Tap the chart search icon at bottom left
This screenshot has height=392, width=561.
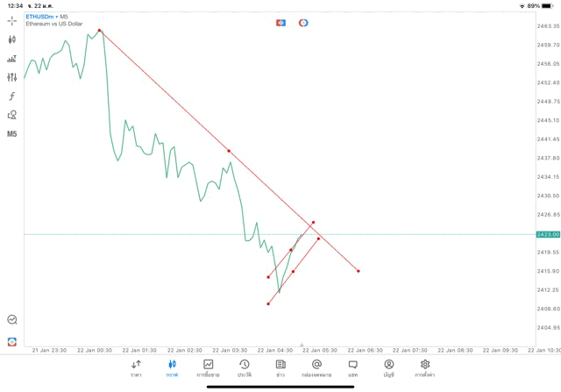pos(12,320)
